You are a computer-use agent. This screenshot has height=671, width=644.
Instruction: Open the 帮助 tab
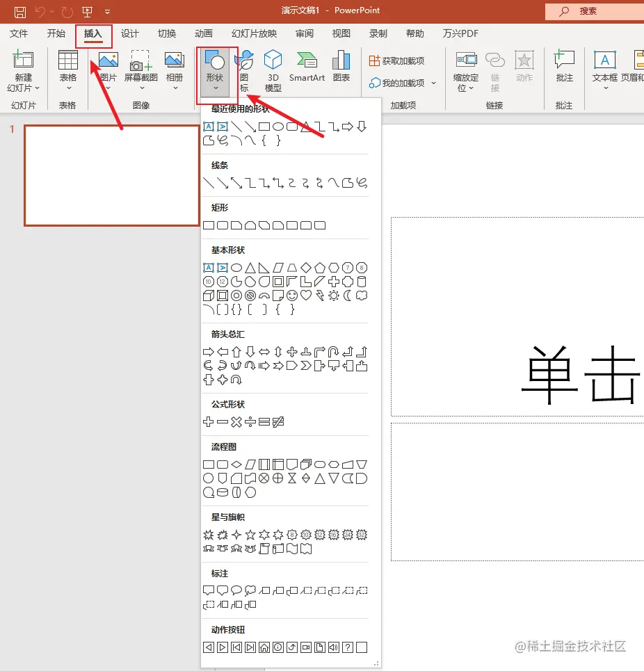tap(415, 33)
